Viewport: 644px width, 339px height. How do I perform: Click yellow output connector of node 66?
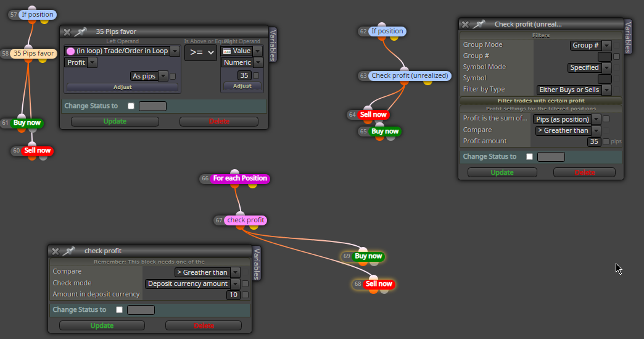252,185
